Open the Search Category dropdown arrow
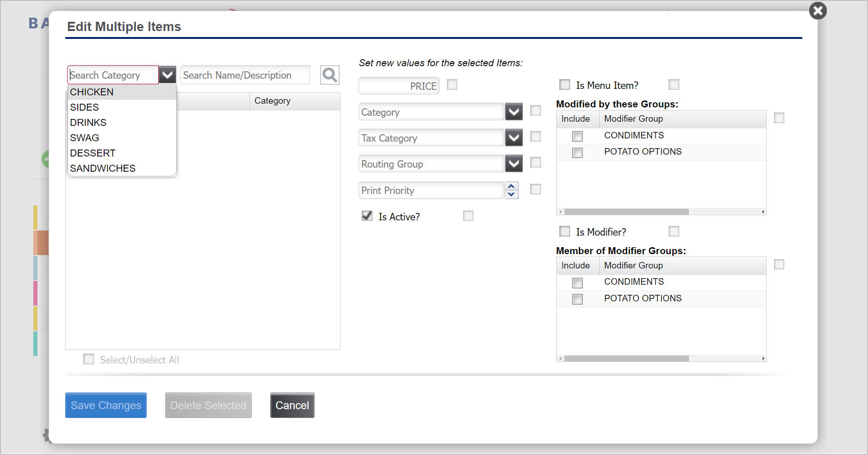This screenshot has height=455, width=868. click(x=167, y=75)
